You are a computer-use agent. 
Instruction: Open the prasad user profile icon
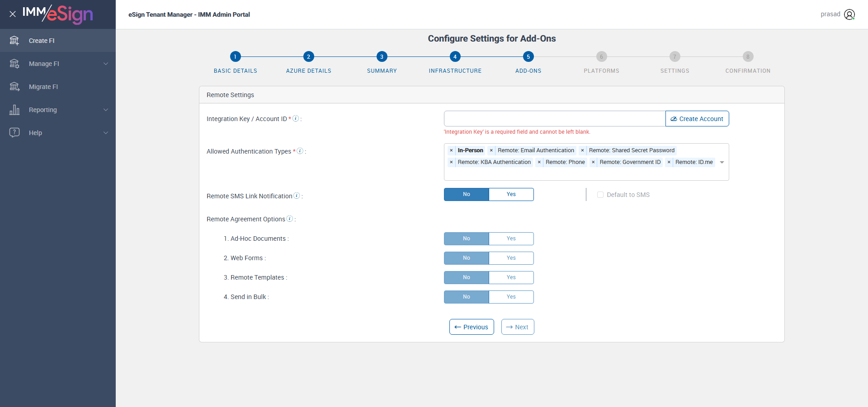click(849, 14)
